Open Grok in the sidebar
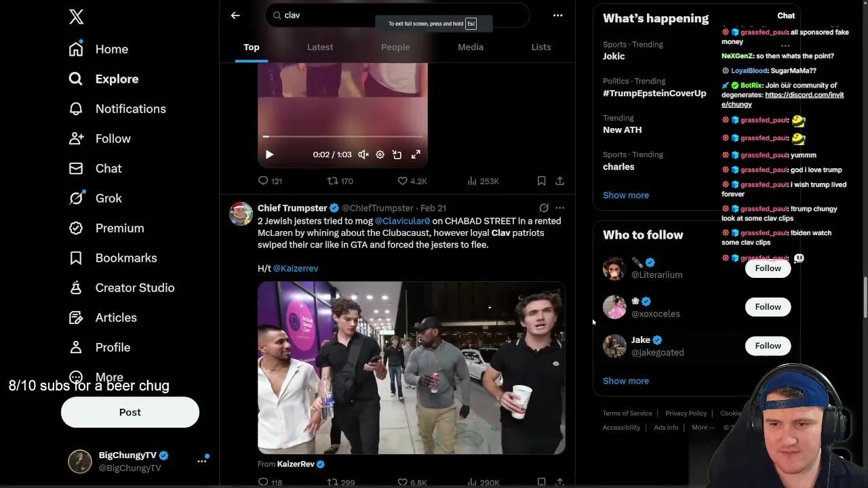The width and height of the screenshot is (868, 488). point(95,198)
